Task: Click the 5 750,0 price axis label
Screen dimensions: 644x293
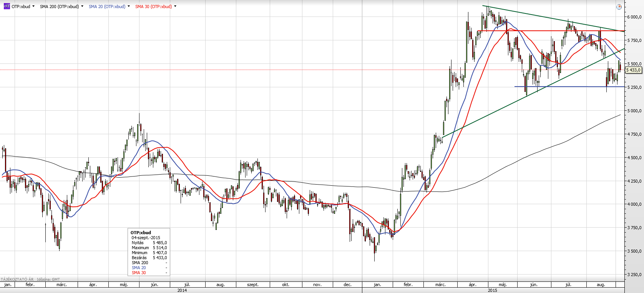Action: [634, 40]
